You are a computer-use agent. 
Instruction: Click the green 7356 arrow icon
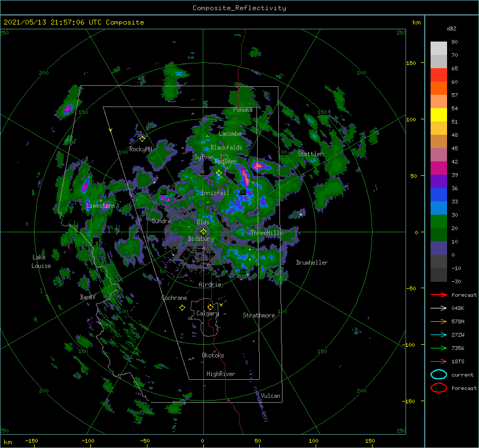point(439,348)
